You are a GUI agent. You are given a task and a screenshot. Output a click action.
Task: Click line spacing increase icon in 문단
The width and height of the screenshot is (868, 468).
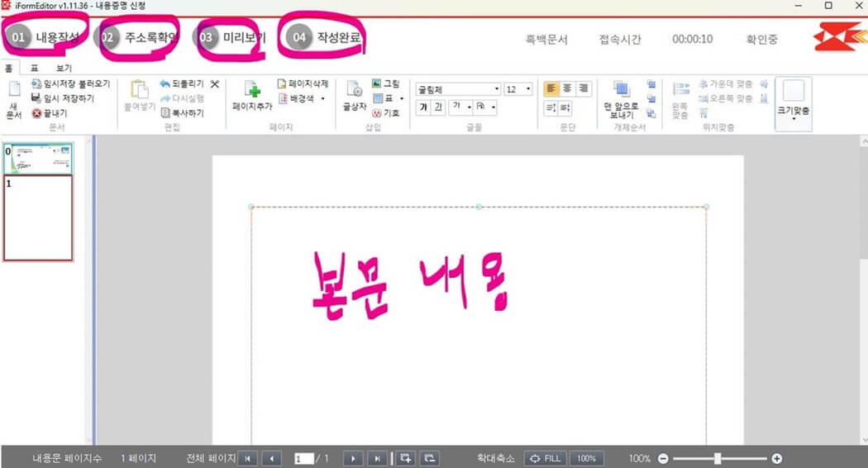click(551, 108)
